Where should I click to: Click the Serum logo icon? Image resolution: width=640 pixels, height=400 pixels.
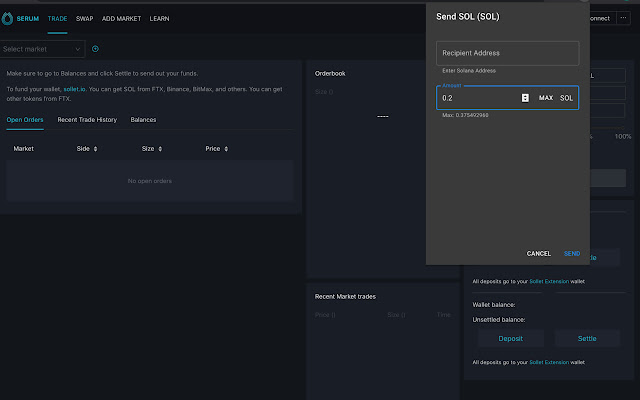pos(8,18)
